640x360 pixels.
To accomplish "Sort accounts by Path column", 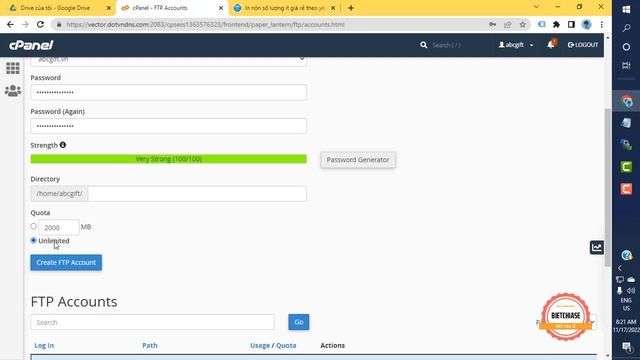I will pos(150,345).
